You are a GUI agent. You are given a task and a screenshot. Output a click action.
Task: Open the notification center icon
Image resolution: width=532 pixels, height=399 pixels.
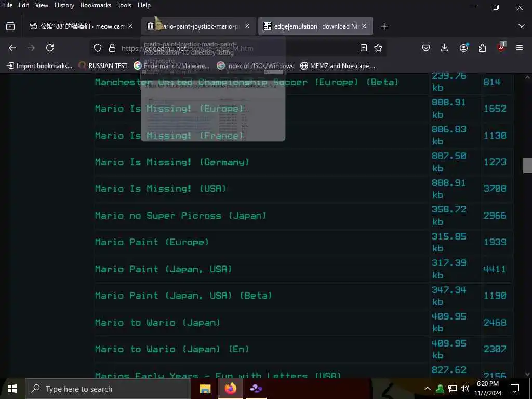click(x=515, y=389)
